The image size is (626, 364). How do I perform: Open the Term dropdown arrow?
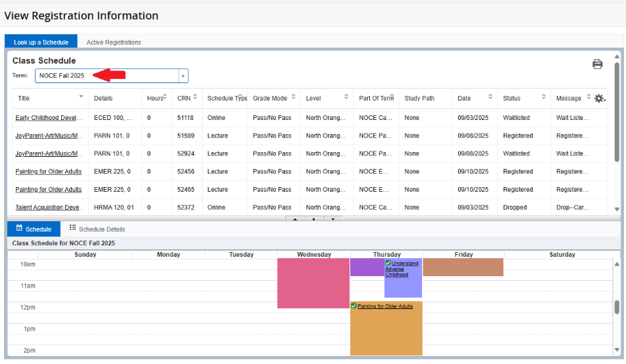pyautogui.click(x=182, y=76)
